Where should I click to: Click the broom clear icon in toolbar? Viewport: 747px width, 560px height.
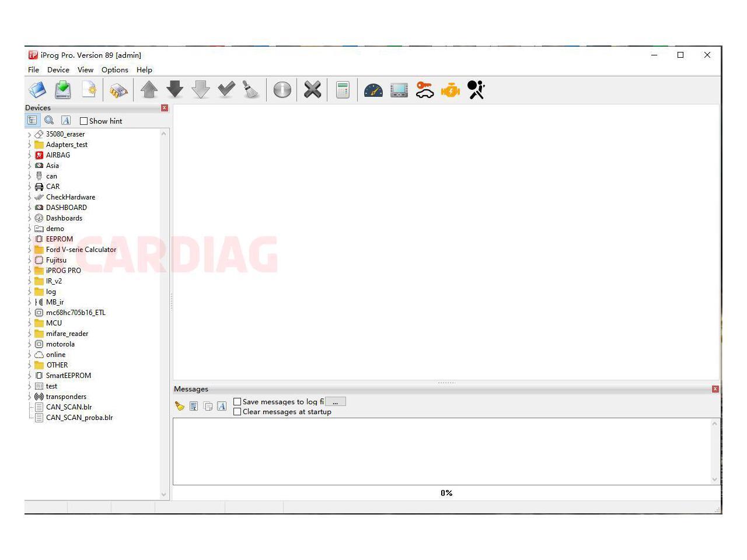click(x=251, y=90)
